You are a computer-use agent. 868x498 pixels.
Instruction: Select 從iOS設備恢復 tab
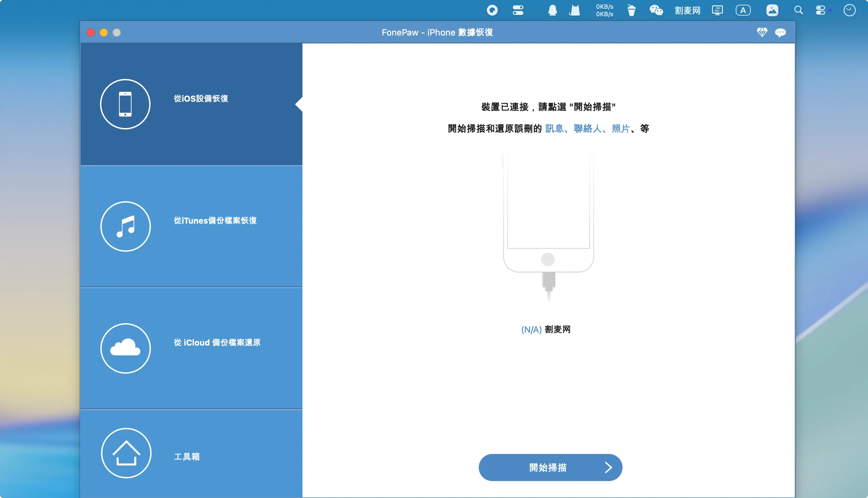click(x=201, y=99)
